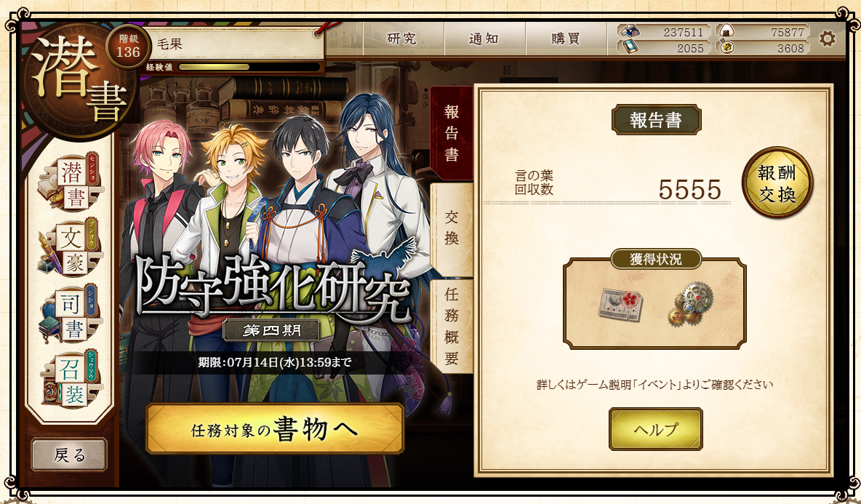Click the 任務対象の書物へ banner button

275,429
